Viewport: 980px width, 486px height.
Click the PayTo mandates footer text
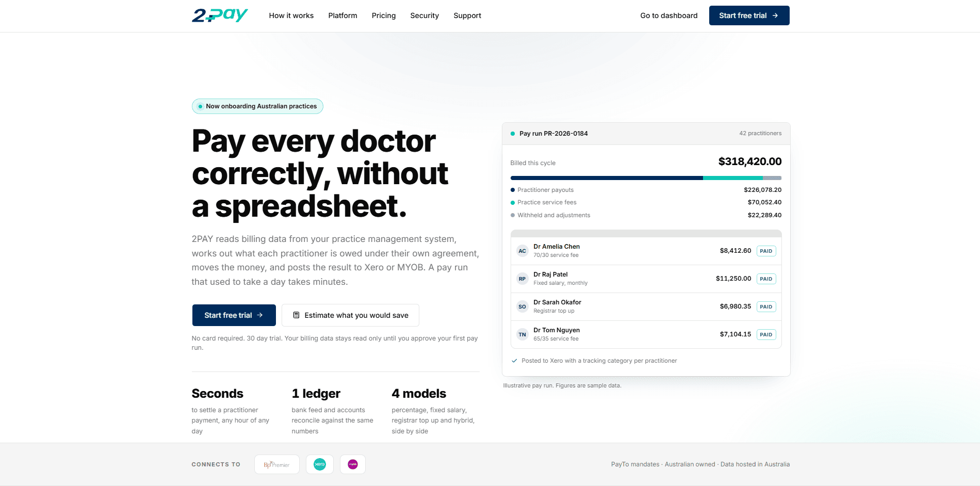[700, 464]
